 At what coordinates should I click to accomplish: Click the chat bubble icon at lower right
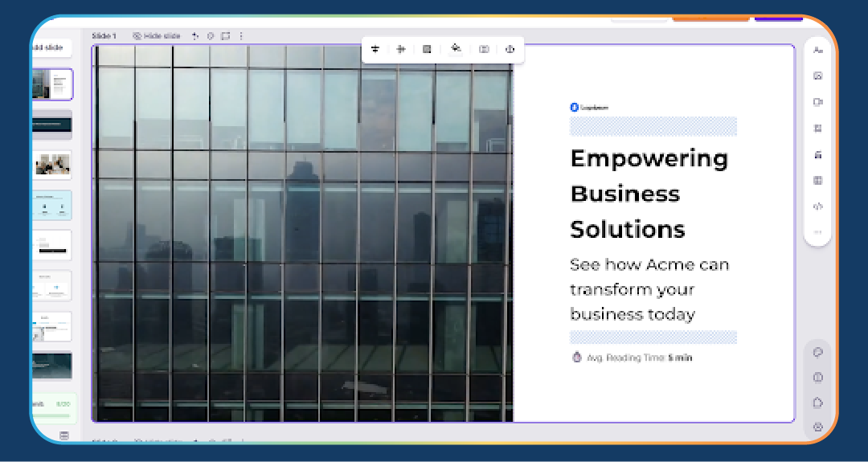817,353
